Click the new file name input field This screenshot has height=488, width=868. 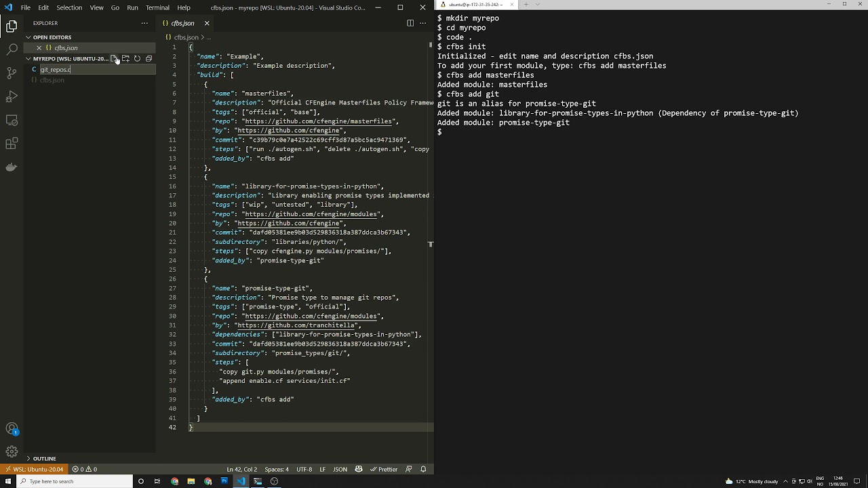97,69
